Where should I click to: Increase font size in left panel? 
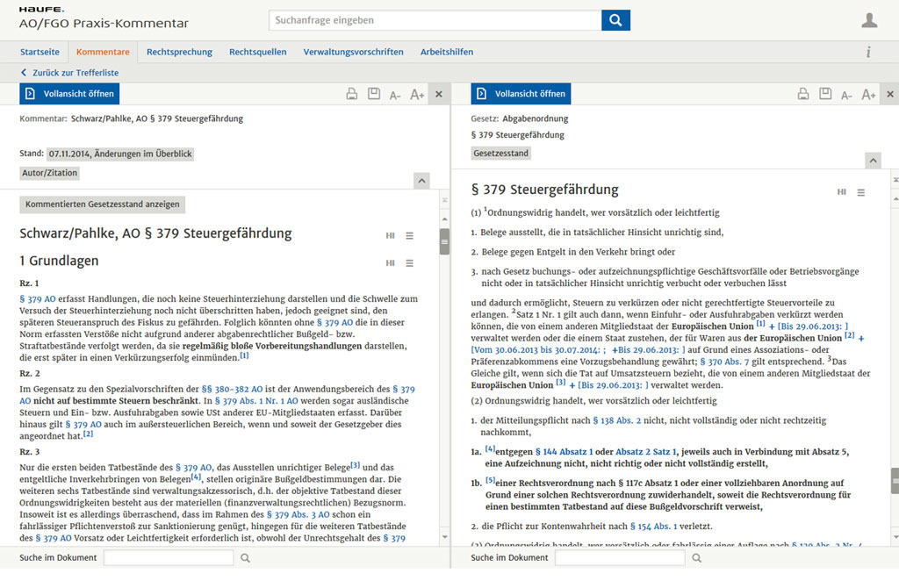tap(417, 95)
